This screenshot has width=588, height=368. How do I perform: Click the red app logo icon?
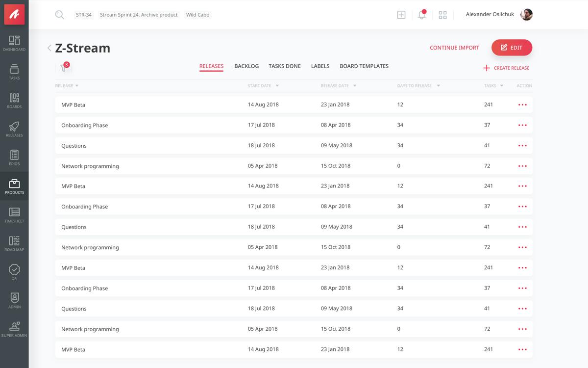click(14, 14)
